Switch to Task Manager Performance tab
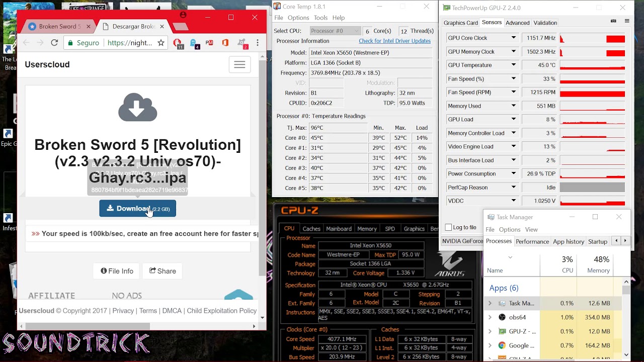 pyautogui.click(x=532, y=241)
